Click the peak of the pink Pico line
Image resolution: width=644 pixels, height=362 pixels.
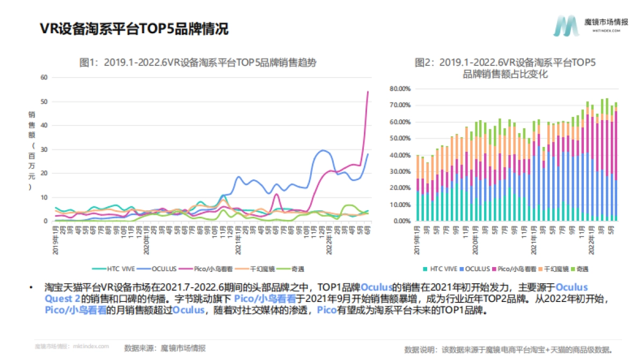(368, 92)
